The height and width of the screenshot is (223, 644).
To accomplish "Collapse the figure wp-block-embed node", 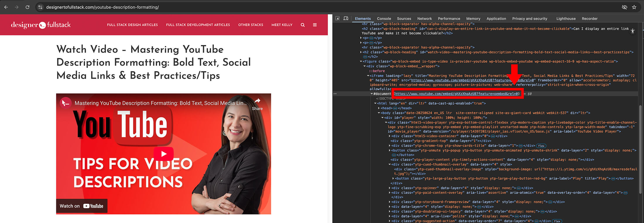I will [361, 61].
